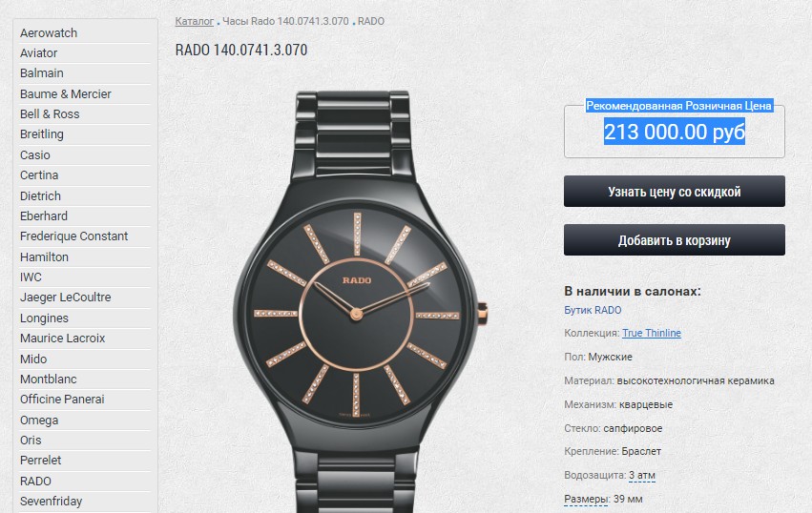
Task: Open the Каталог breadcrumb link
Action: [195, 21]
